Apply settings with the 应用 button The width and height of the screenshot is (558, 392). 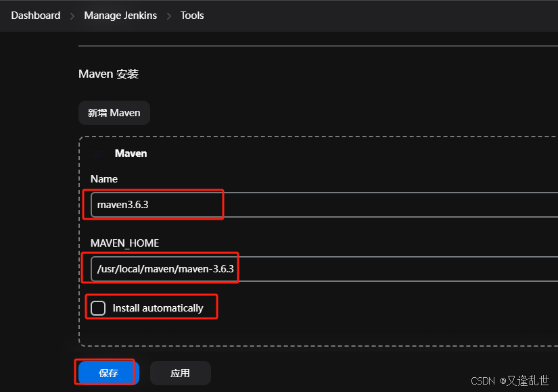(180, 373)
